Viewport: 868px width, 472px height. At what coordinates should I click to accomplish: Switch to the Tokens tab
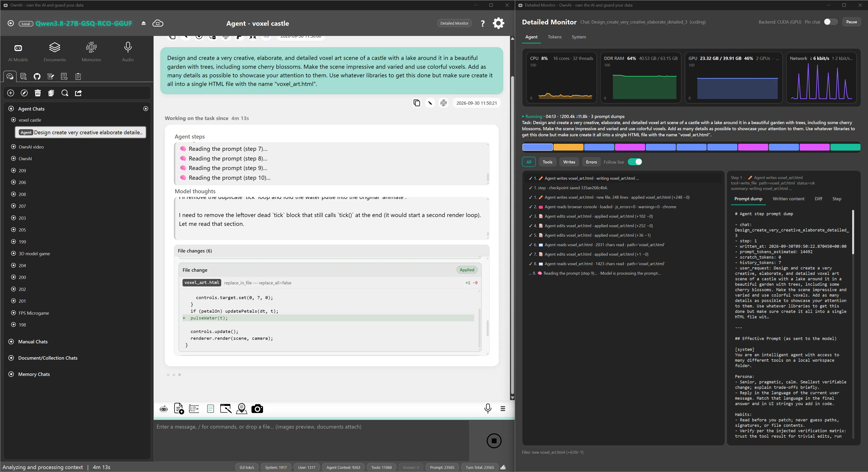[x=554, y=37]
